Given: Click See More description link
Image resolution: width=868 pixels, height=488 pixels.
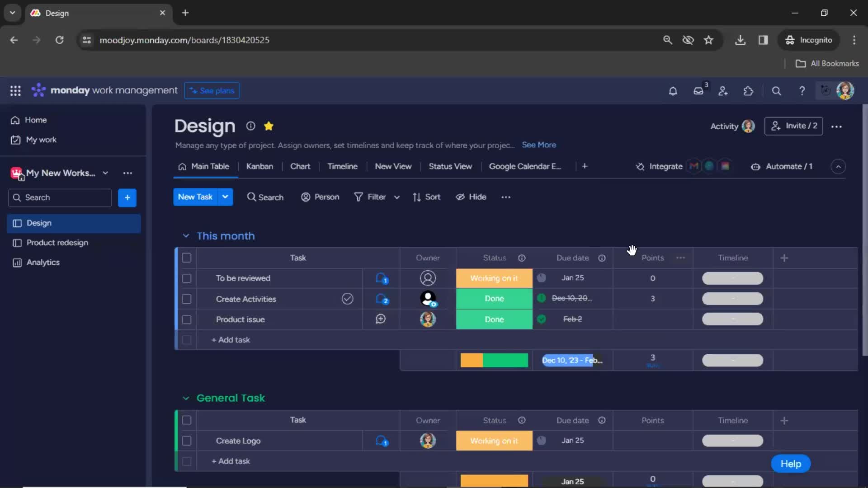Looking at the screenshot, I should click(539, 144).
